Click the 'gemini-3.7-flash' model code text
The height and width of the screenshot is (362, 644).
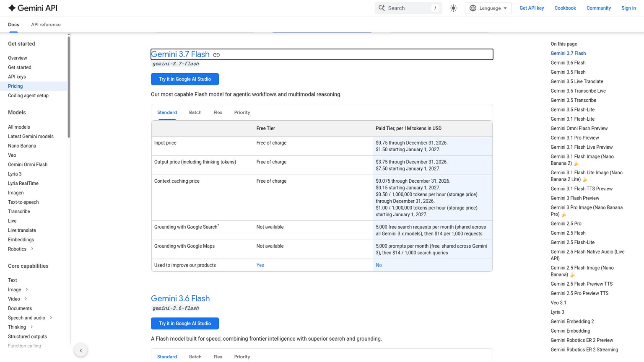(x=176, y=64)
